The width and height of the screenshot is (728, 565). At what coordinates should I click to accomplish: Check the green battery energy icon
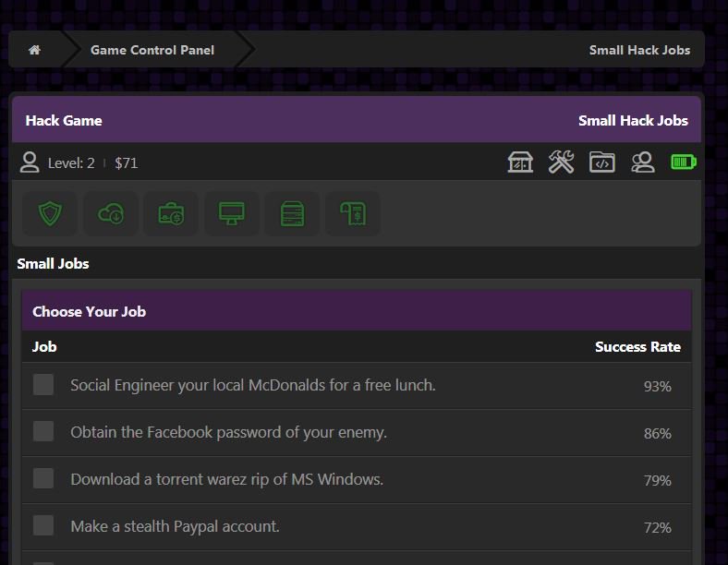tap(684, 162)
